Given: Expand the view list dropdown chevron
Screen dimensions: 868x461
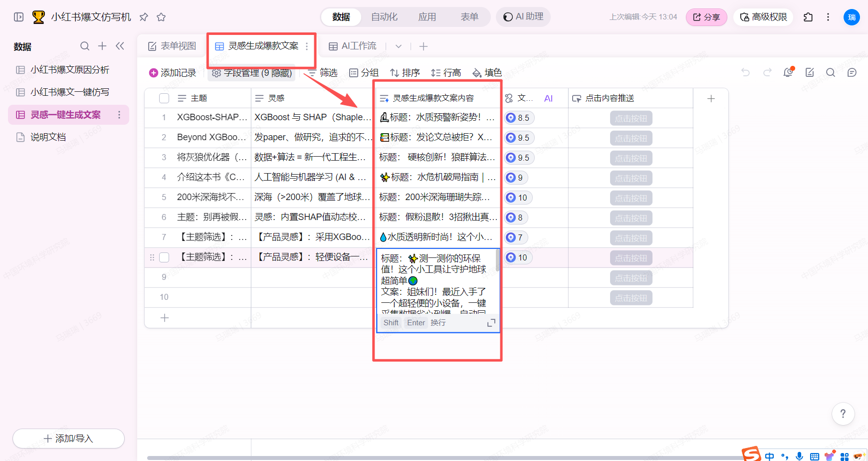Looking at the screenshot, I should coord(399,46).
